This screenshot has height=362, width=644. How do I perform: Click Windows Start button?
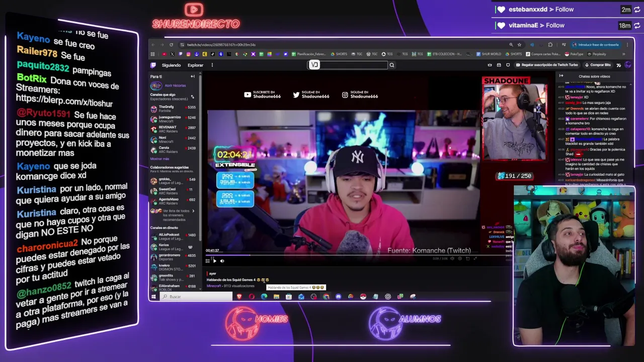click(x=153, y=297)
